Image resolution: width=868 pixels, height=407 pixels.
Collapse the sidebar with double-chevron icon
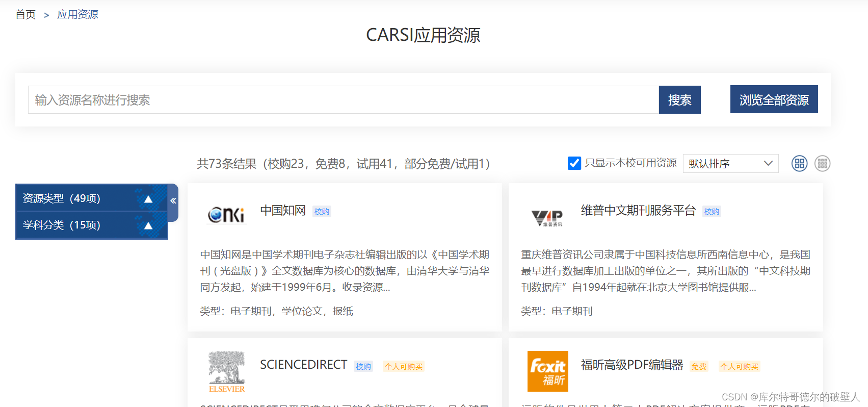tap(173, 201)
